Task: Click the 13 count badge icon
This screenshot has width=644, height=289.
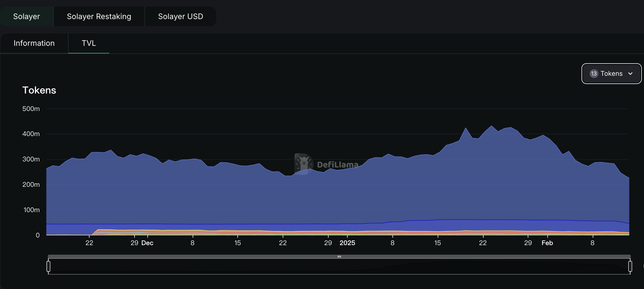Action: 594,74
